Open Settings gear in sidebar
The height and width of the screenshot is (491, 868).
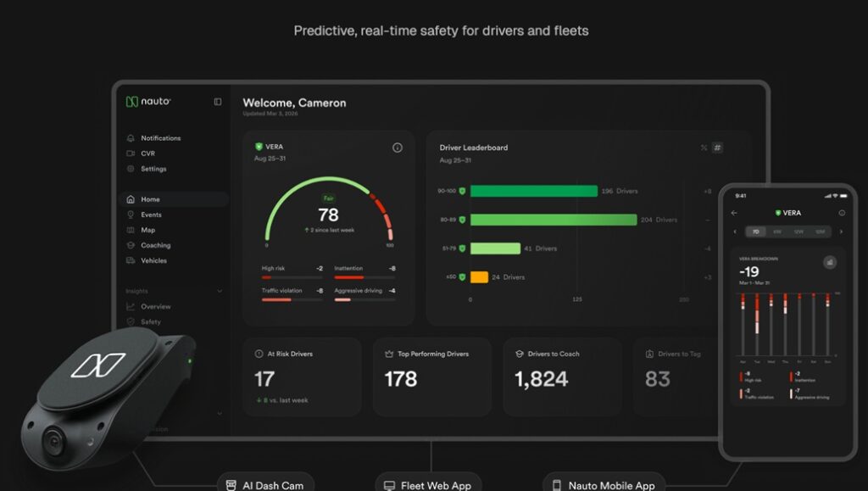click(x=131, y=169)
